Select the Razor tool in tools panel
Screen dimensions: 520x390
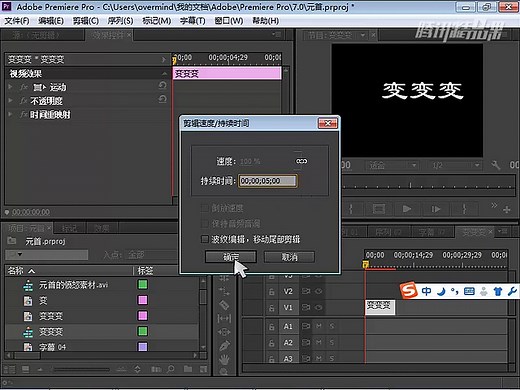(x=224, y=305)
